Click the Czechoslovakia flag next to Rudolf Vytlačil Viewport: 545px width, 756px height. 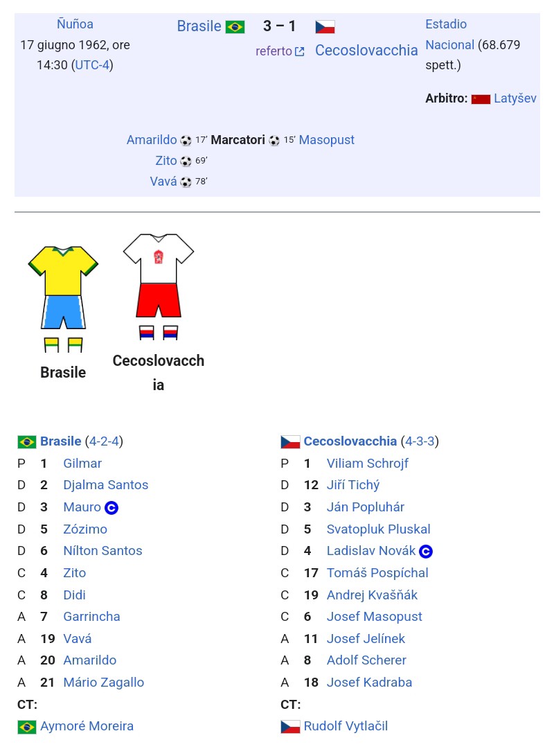[290, 727]
